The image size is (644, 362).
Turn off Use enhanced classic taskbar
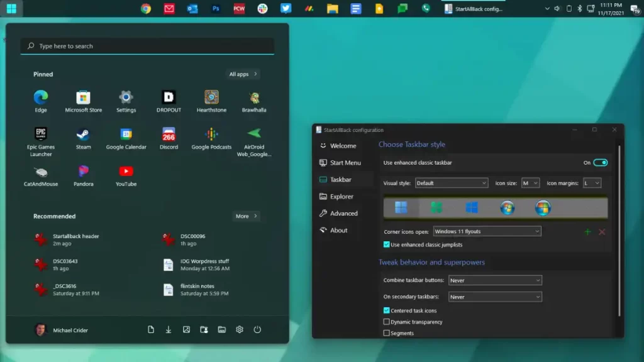click(598, 162)
